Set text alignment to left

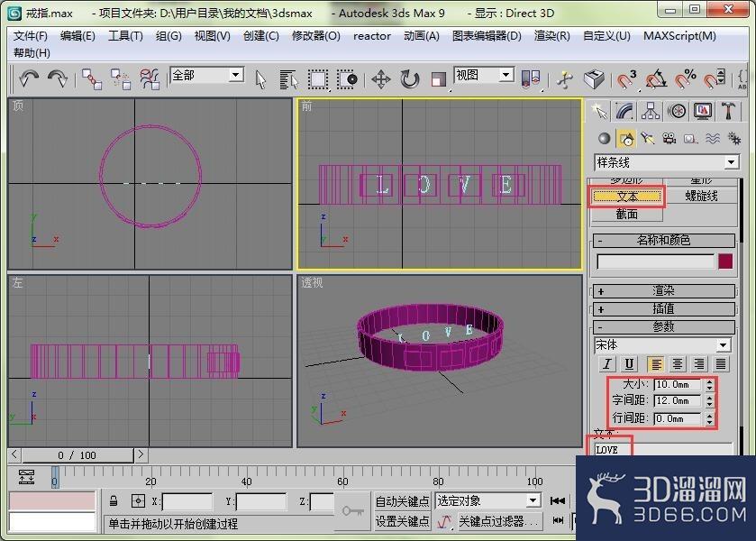[656, 364]
